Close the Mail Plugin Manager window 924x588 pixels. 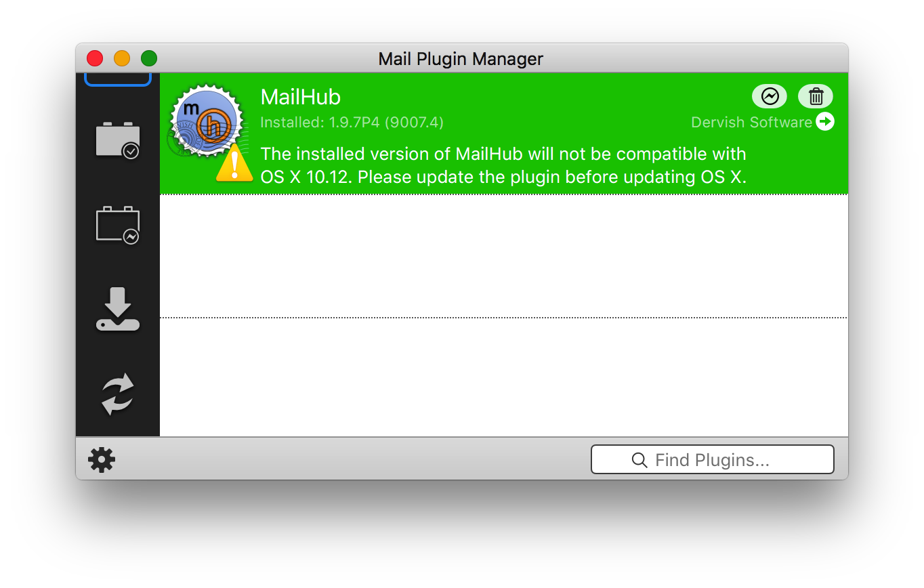pos(95,58)
